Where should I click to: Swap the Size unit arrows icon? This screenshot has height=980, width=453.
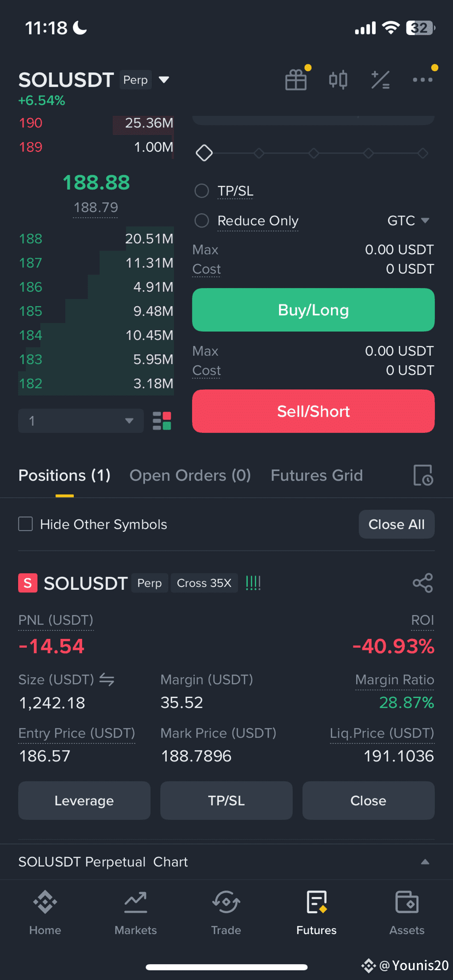[x=107, y=679]
